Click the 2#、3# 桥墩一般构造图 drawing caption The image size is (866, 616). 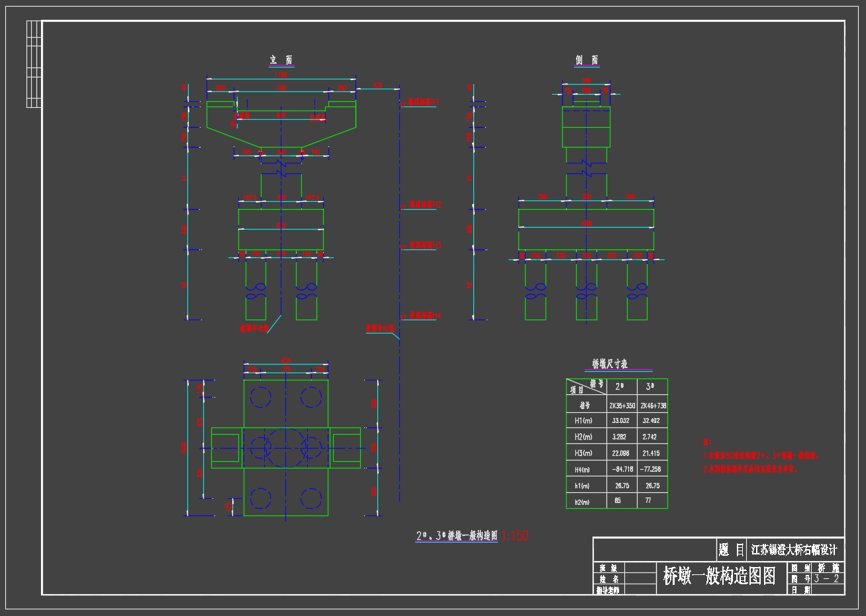point(456,536)
